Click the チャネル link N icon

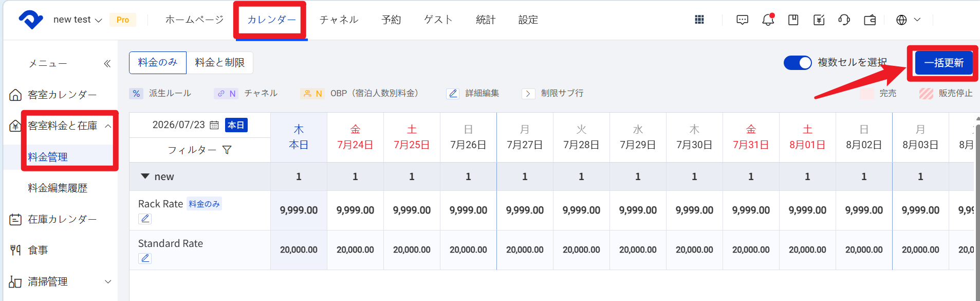[226, 93]
